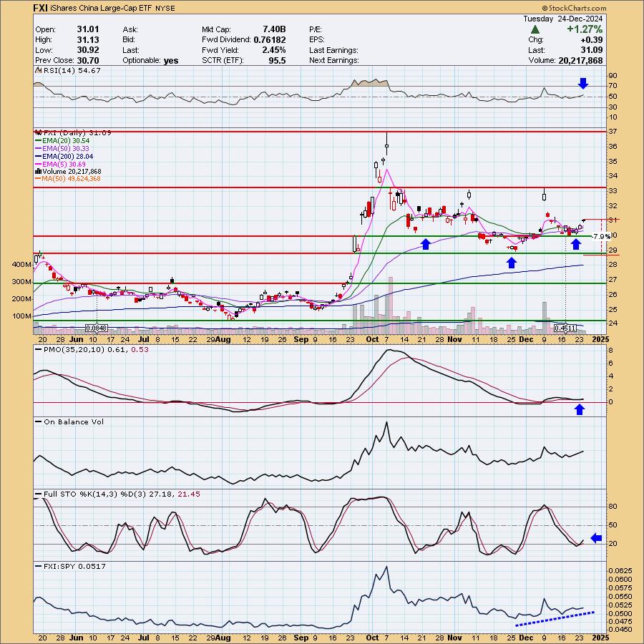Click the Prev Close value 30.70
This screenshot has width=644, height=644.
[88, 60]
